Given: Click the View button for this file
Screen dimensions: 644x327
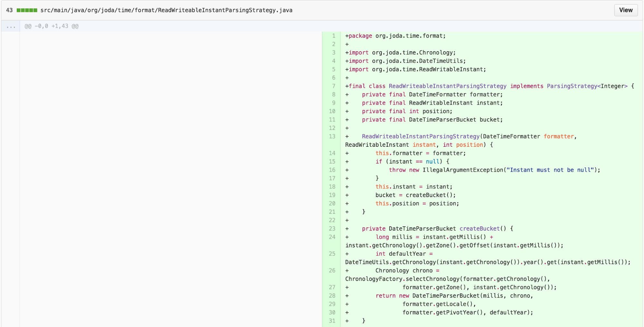Looking at the screenshot, I should [x=625, y=10].
